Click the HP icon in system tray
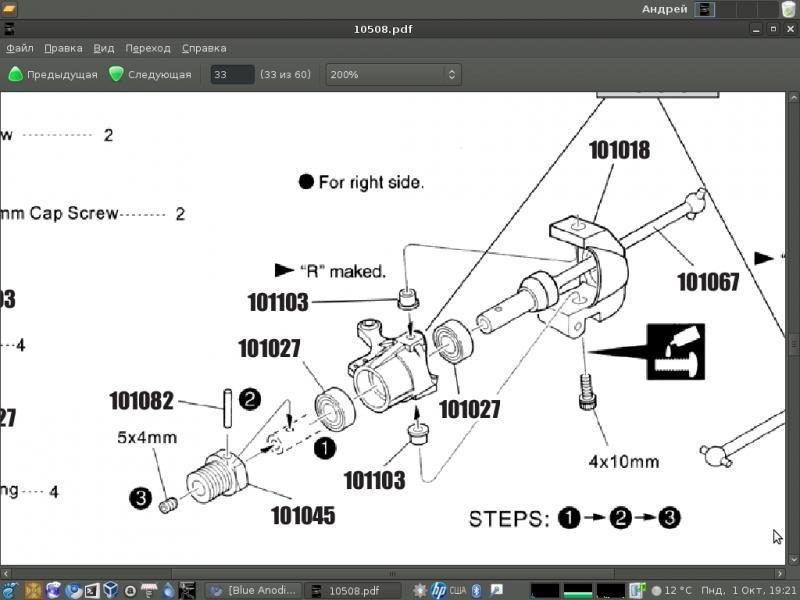Screen dimensions: 800x600 438,590
